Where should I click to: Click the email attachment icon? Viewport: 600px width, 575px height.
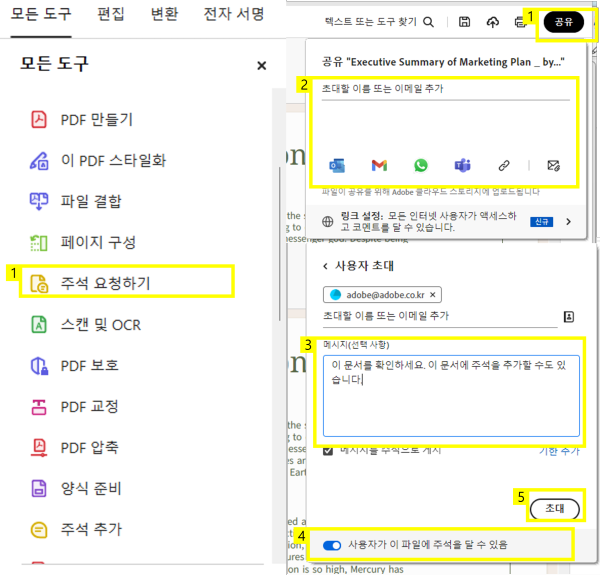(x=554, y=166)
